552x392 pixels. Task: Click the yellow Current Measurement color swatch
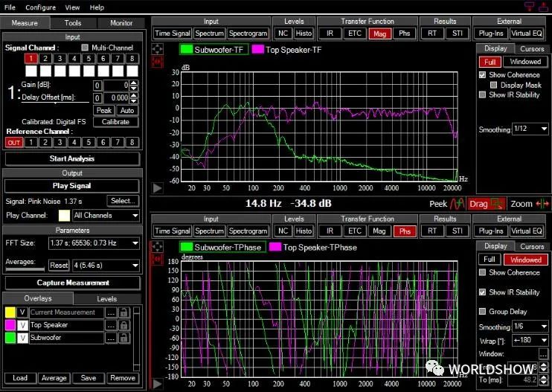tap(10, 312)
